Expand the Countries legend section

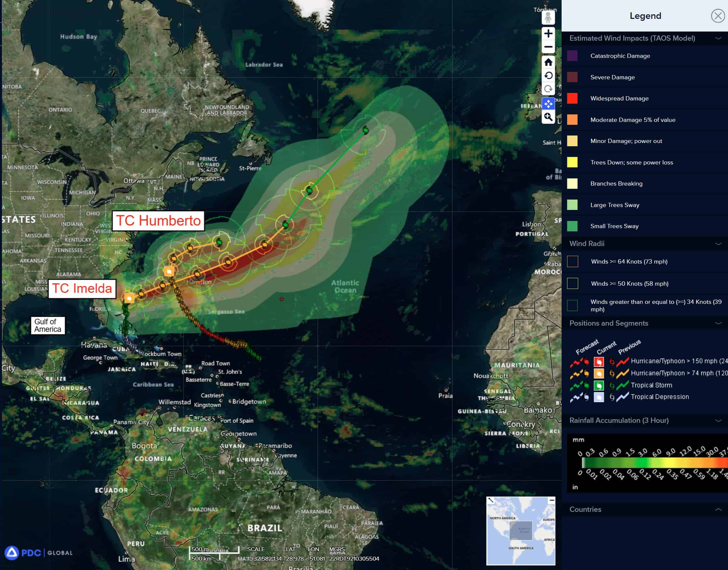718,510
